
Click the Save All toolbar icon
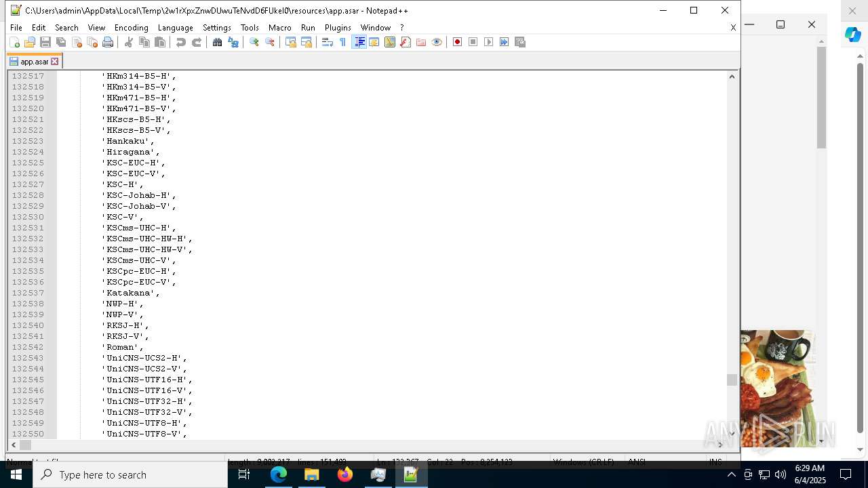[61, 42]
